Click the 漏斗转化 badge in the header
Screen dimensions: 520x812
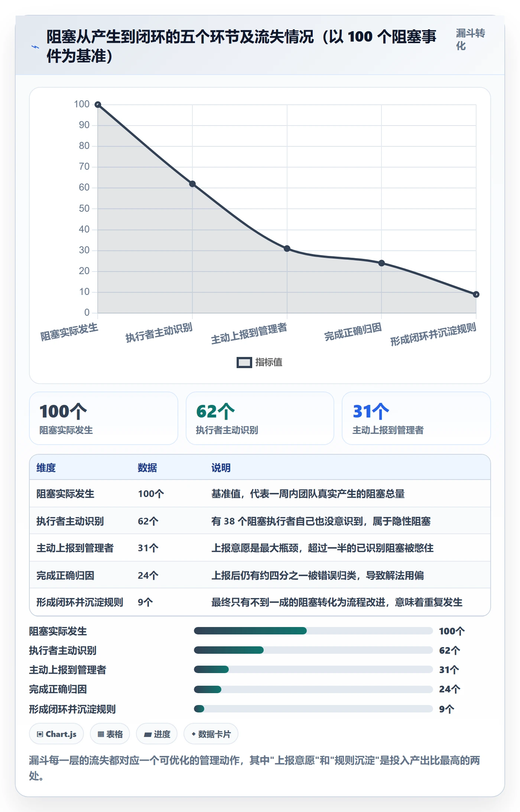470,39
